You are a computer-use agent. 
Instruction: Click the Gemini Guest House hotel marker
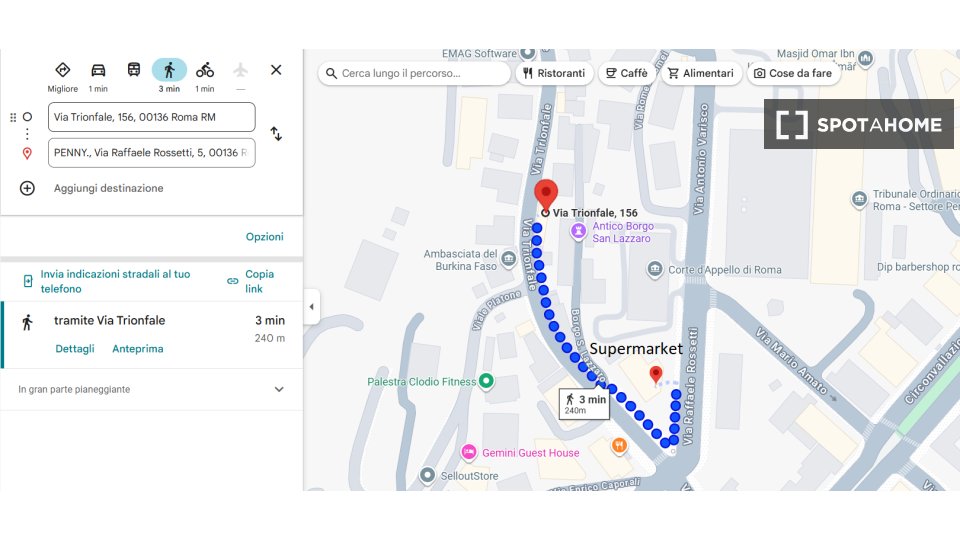click(468, 453)
